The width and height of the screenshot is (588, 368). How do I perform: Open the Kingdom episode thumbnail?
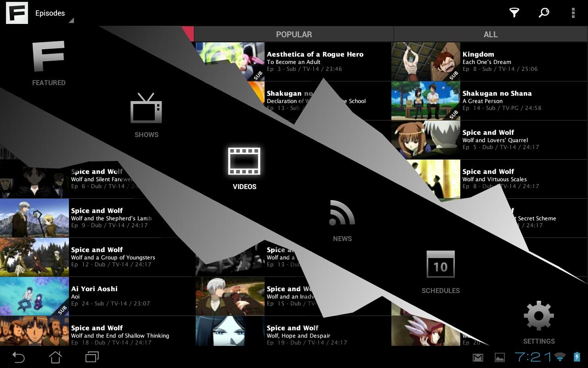click(x=426, y=62)
